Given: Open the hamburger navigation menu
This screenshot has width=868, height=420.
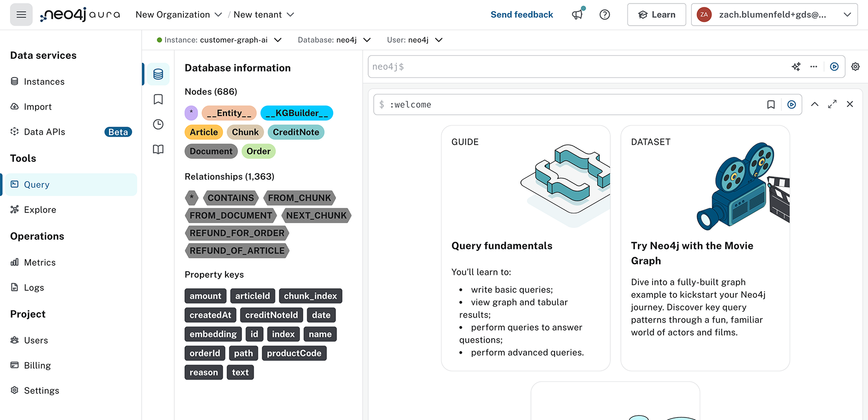Looking at the screenshot, I should pos(21,15).
